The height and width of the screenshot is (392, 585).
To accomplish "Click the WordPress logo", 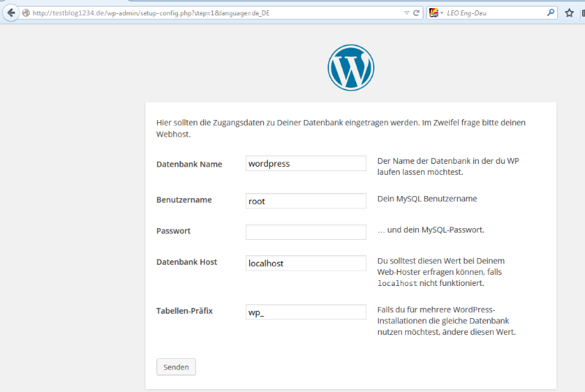I will [x=351, y=67].
